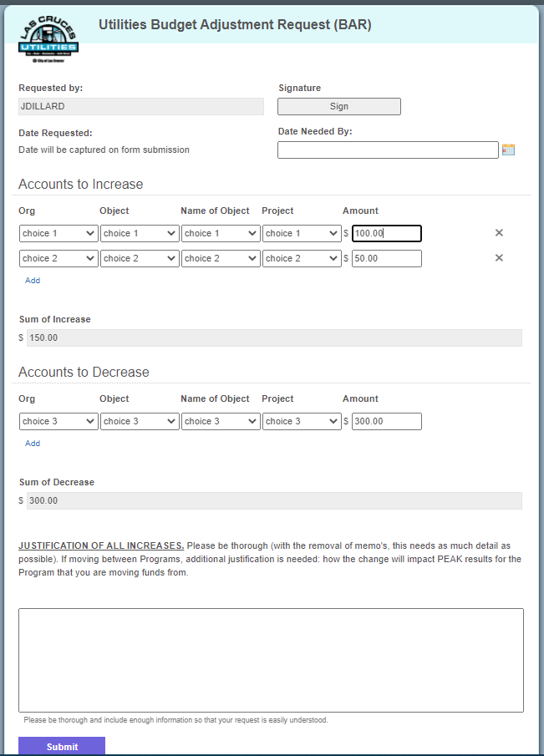Click the Sum of Decrease field 300.00

coord(274,501)
